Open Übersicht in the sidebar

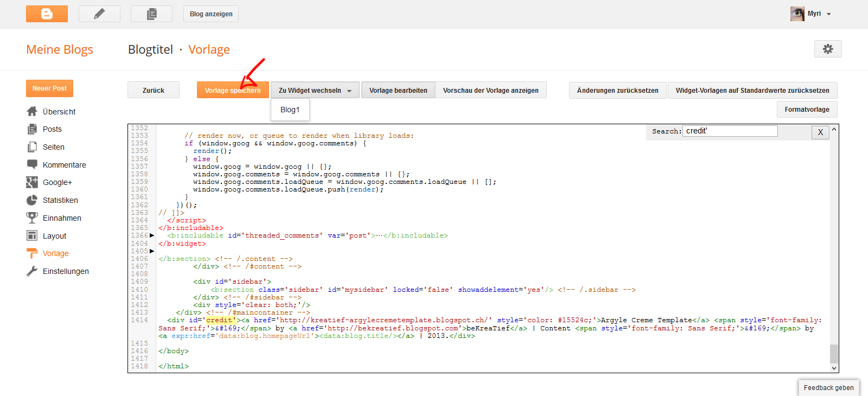59,112
